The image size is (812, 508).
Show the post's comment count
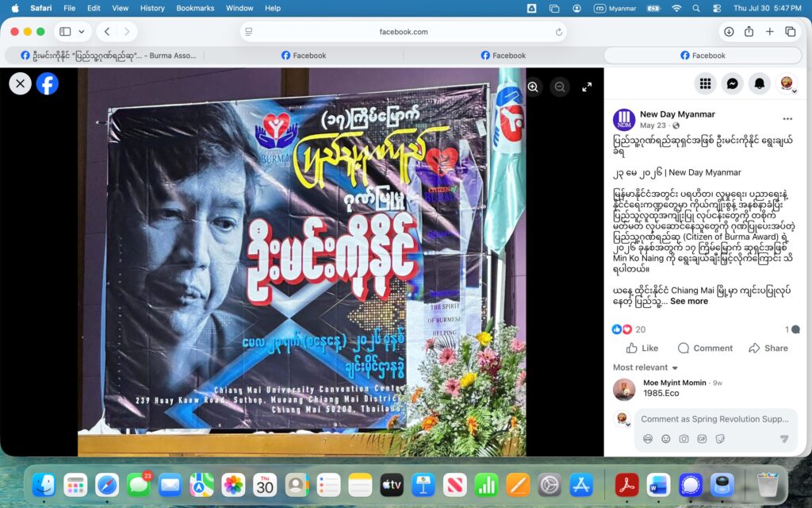[792, 329]
